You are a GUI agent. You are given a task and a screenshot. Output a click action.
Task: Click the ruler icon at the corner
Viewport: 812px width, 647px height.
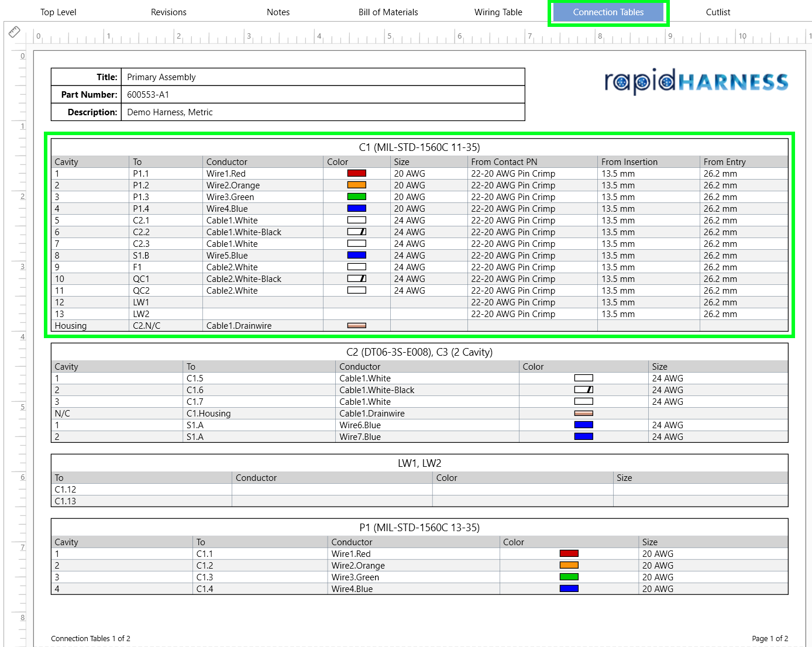[15, 32]
